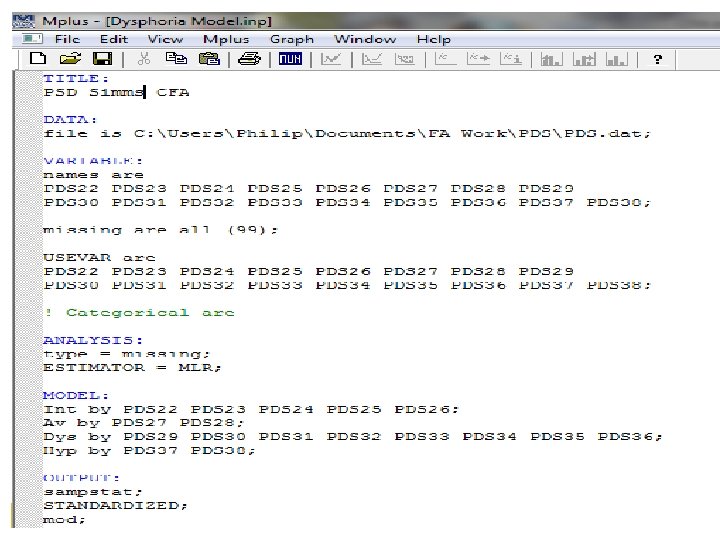Image resolution: width=720 pixels, height=540 pixels.
Task: Click the 'USEVAR are' line
Action: point(99,258)
